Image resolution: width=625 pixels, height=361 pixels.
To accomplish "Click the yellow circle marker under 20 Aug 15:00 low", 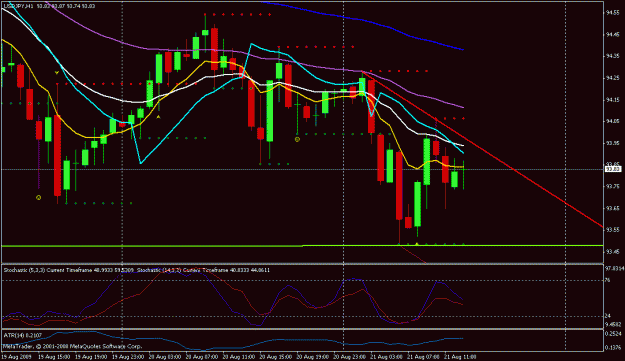I will tap(297, 139).
